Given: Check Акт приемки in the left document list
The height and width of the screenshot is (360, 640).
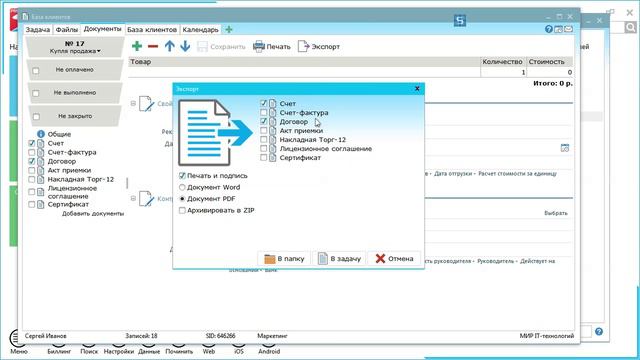Looking at the screenshot, I should 32,170.
